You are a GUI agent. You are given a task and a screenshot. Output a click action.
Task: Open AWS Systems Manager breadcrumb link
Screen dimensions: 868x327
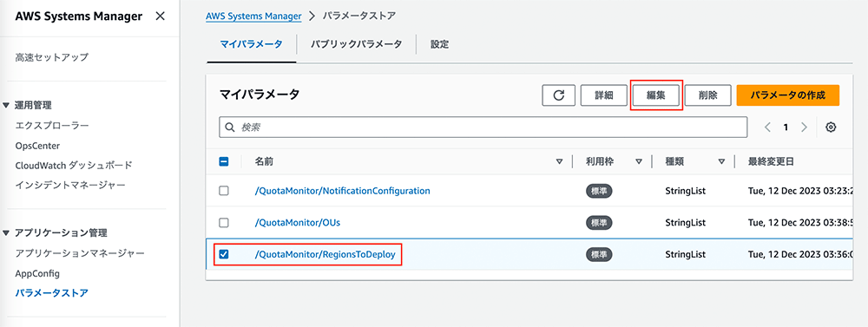pyautogui.click(x=253, y=16)
